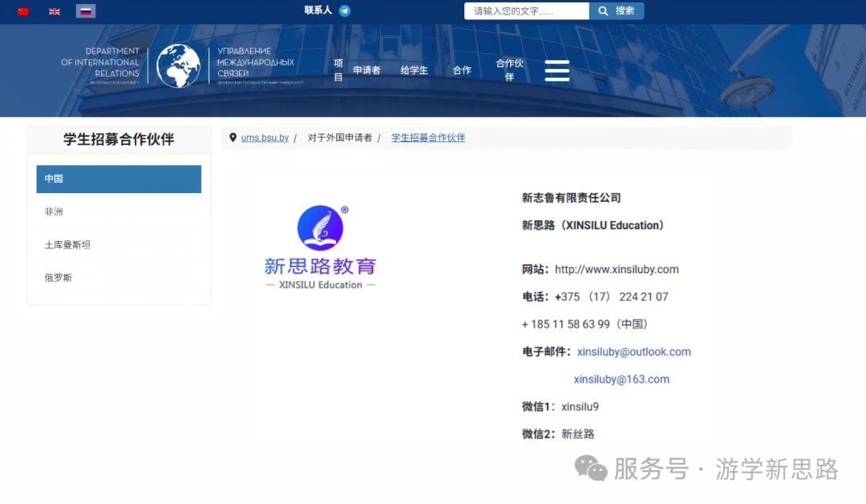Select 非洲 in the partner sidebar
Screen dimensions: 866x504
[119, 212]
